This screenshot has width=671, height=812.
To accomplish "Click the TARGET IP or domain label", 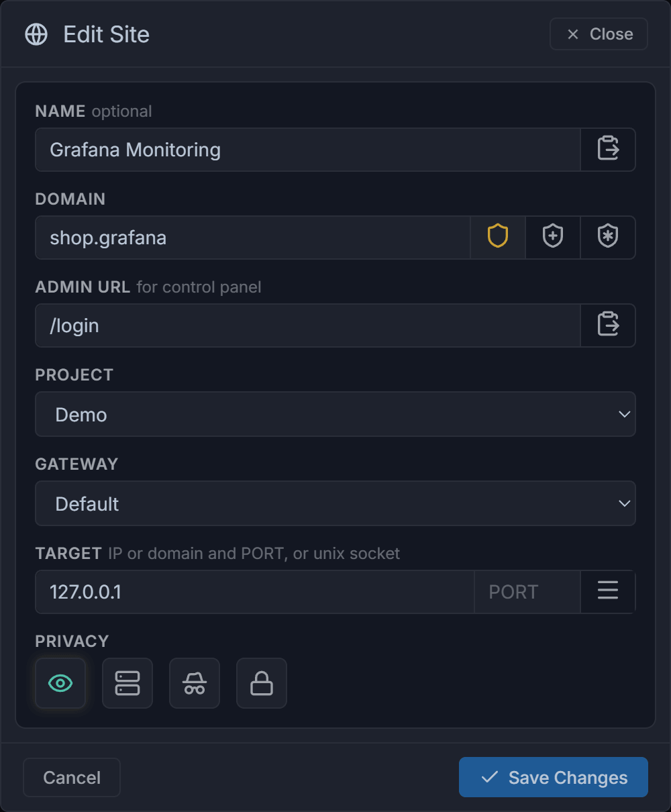I will [x=217, y=554].
